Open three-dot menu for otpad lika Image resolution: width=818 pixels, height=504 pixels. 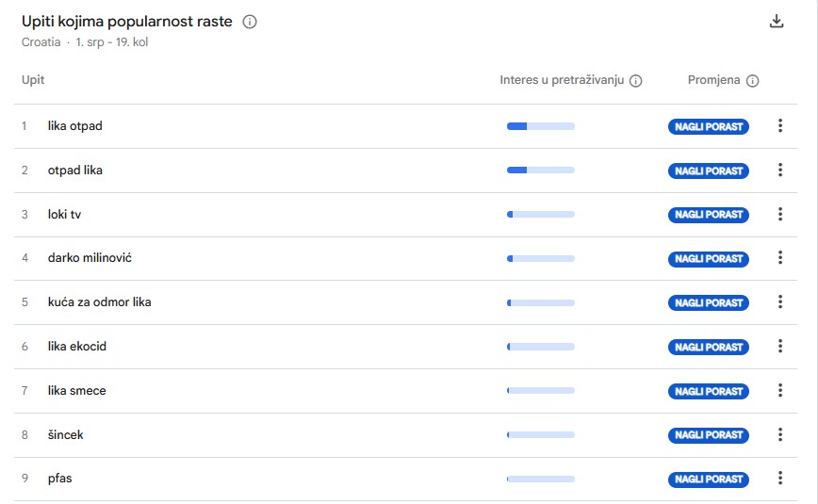click(780, 171)
